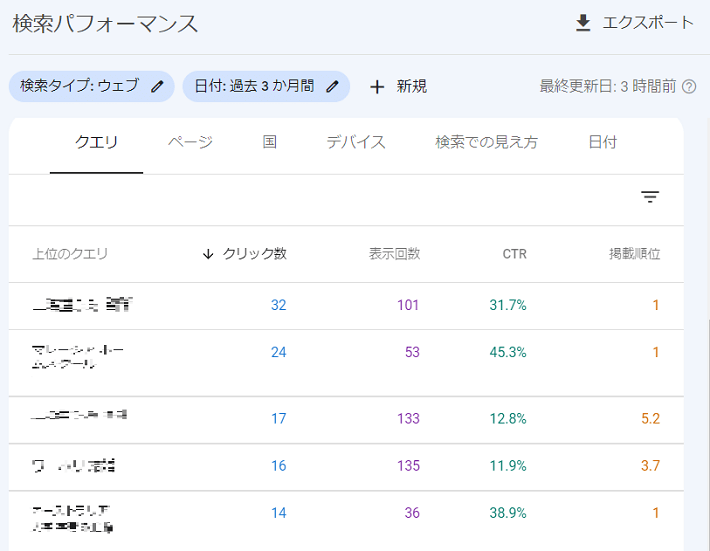710x551 pixels.
Task: Open the 日付: 過去 3 か月間 chip
Action: point(266,86)
